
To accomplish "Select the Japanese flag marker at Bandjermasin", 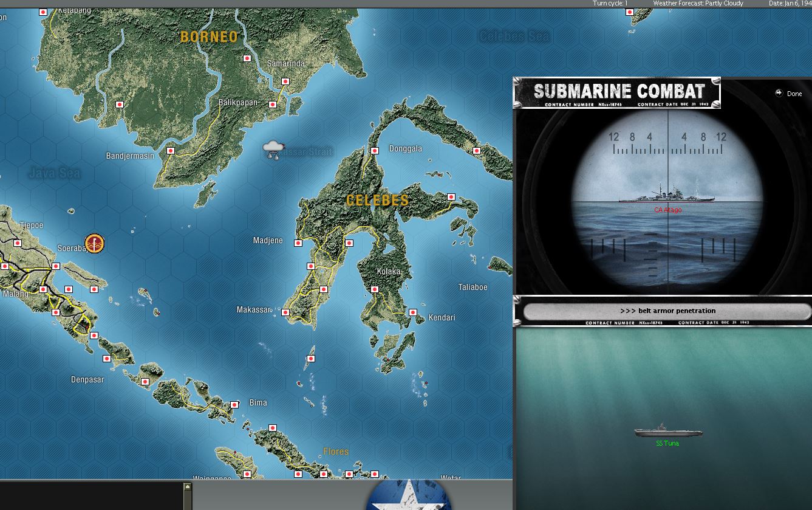I will tap(171, 151).
